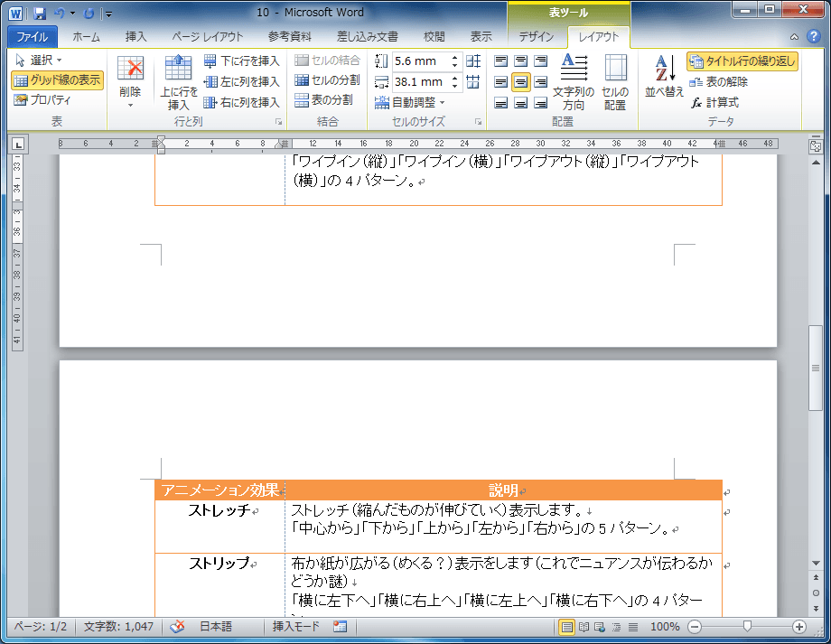This screenshot has width=831, height=644.
Task: Toggle タイトル行の繰り返し
Action: (742, 61)
